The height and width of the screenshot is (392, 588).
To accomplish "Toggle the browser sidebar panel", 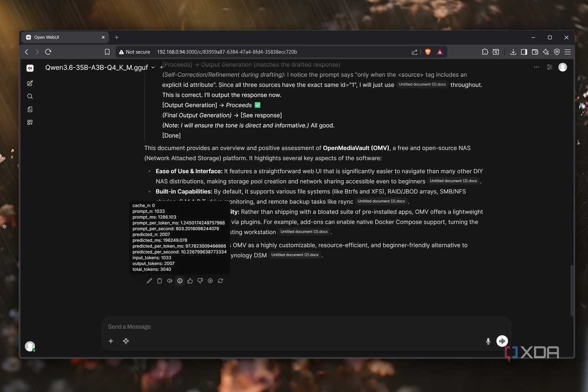I will coord(524,52).
